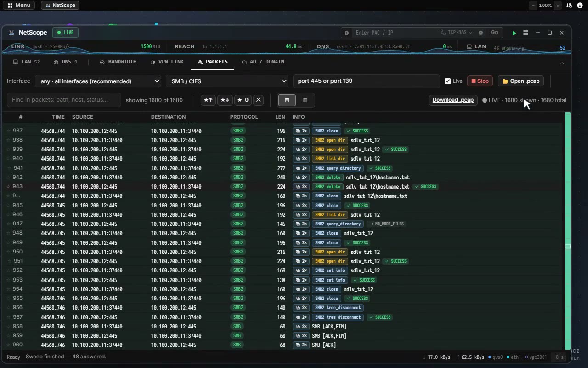Image resolution: width=588 pixels, height=368 pixels.
Task: Zoom in with the plus icon
Action: [558, 6]
